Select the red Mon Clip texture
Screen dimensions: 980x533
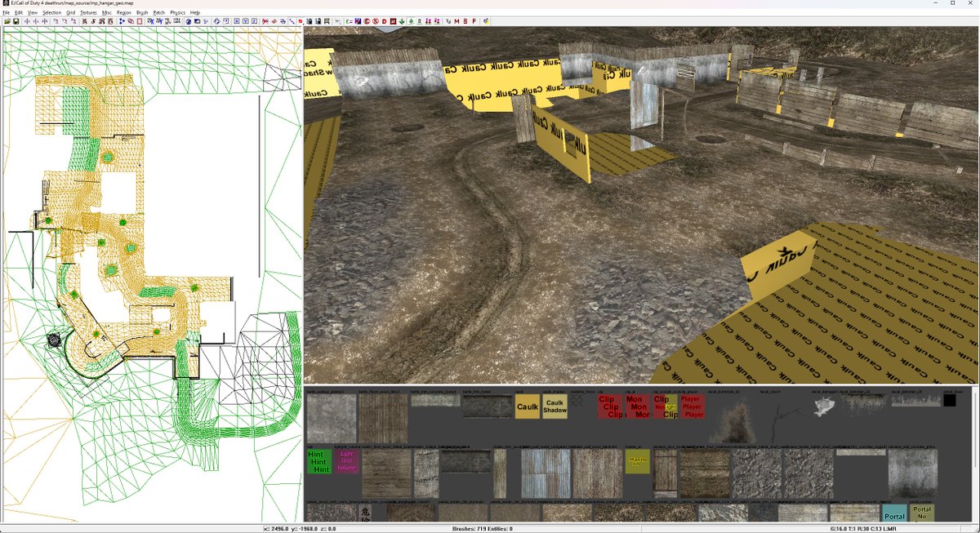point(638,406)
